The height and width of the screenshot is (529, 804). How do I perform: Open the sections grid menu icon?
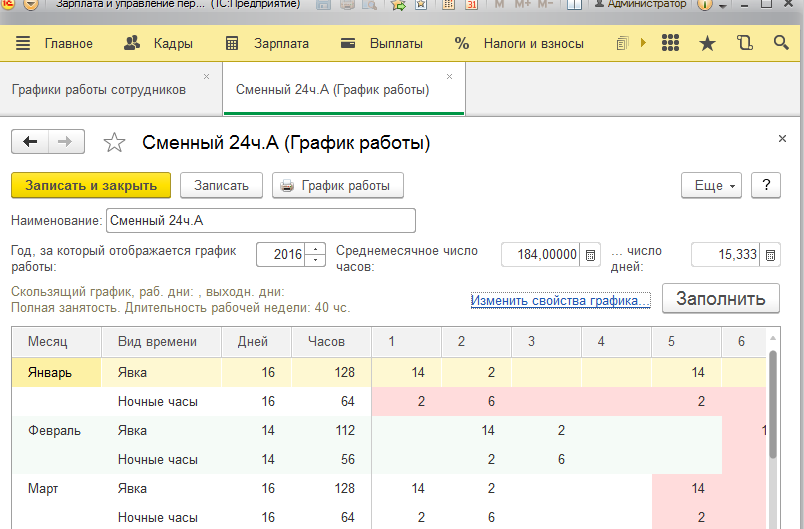click(671, 43)
